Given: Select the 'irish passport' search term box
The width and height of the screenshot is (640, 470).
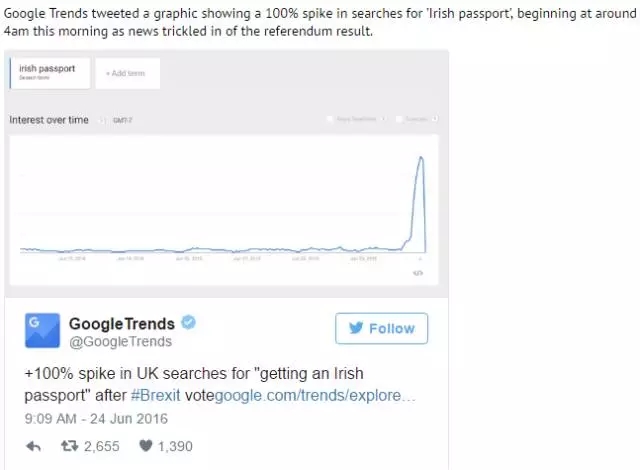Looking at the screenshot, I should tap(51, 72).
